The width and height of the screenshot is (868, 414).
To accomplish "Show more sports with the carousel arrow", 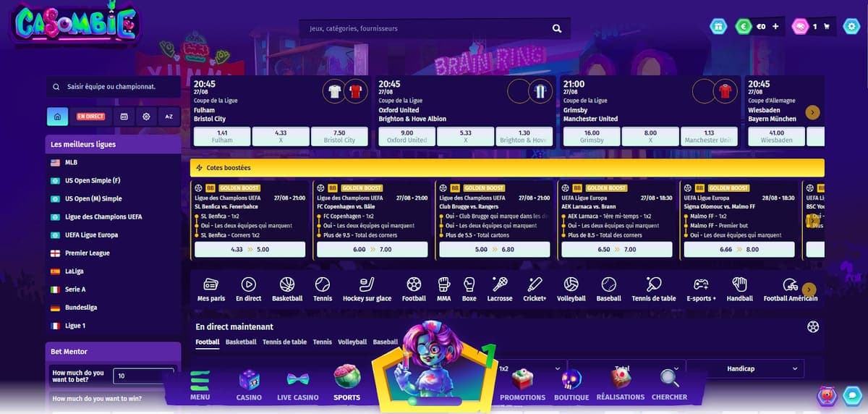I will click(809, 289).
